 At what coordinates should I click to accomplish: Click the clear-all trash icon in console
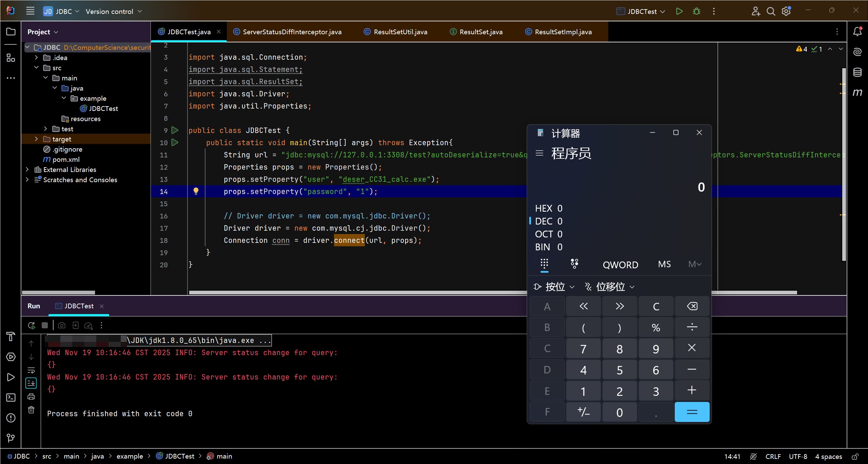coord(31,410)
